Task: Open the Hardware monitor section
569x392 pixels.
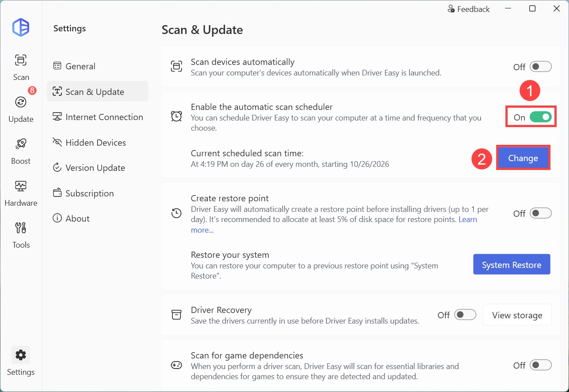Action: 21,193
